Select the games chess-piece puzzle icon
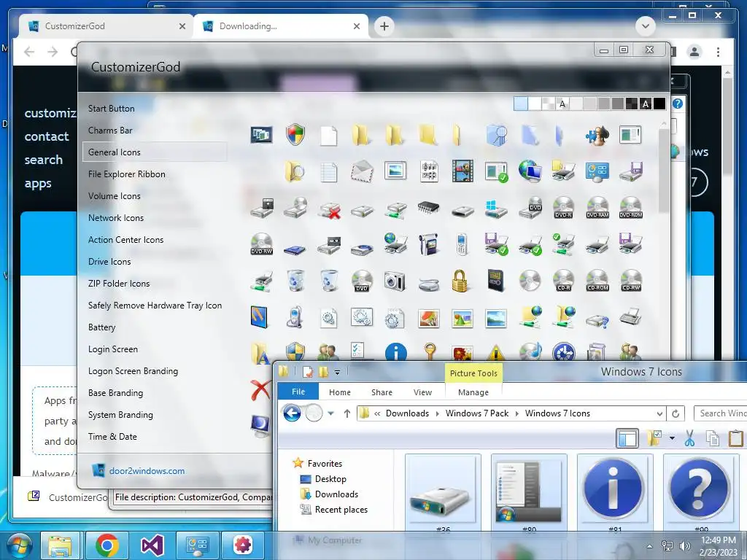 click(597, 135)
